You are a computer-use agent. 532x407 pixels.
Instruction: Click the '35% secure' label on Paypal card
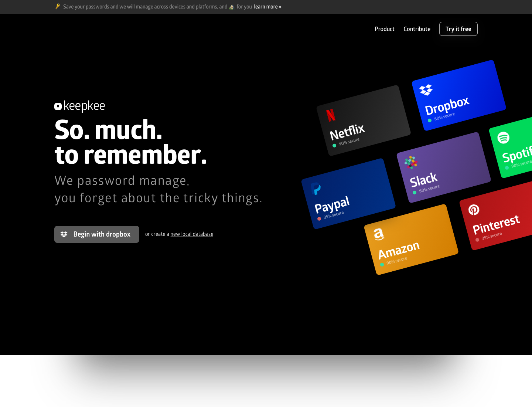[334, 215]
